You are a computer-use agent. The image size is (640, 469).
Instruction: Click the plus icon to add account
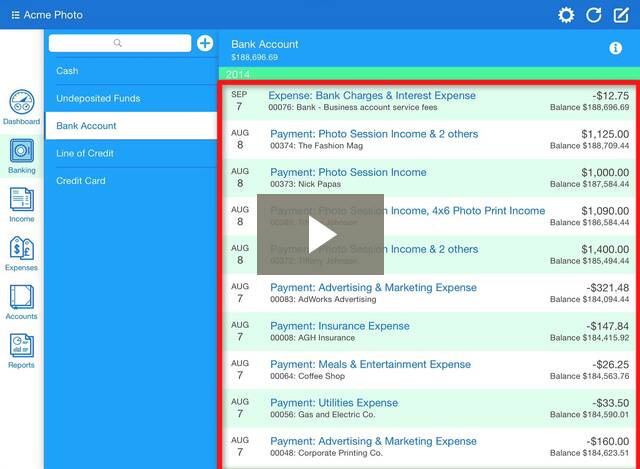205,43
